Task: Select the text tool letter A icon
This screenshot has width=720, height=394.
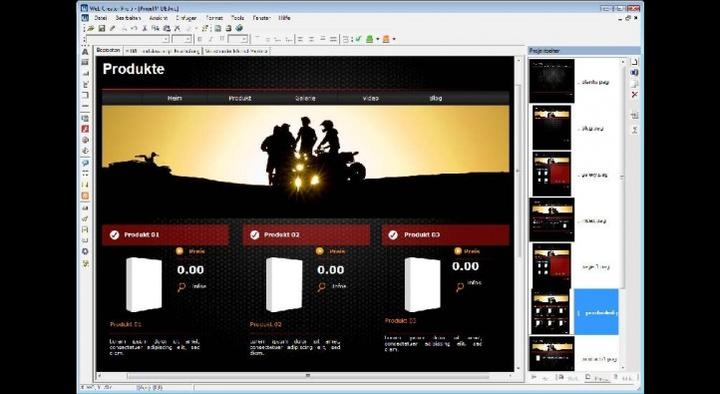Action: point(85,52)
